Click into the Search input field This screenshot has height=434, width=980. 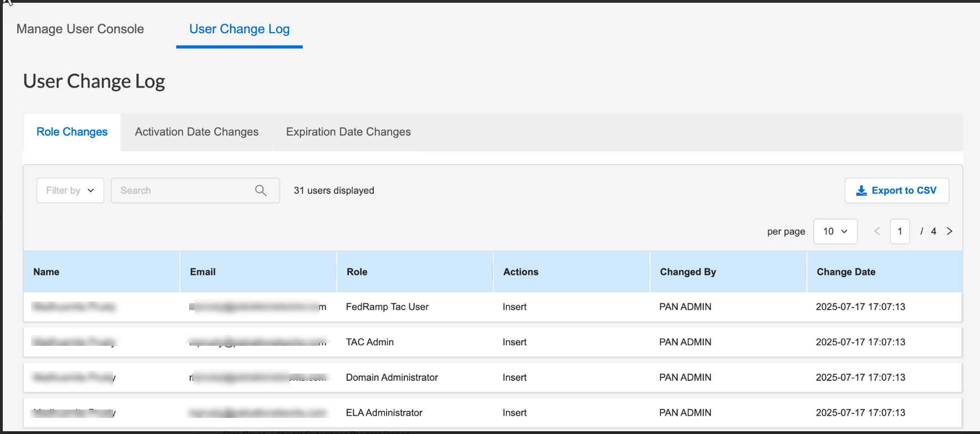pyautogui.click(x=183, y=191)
